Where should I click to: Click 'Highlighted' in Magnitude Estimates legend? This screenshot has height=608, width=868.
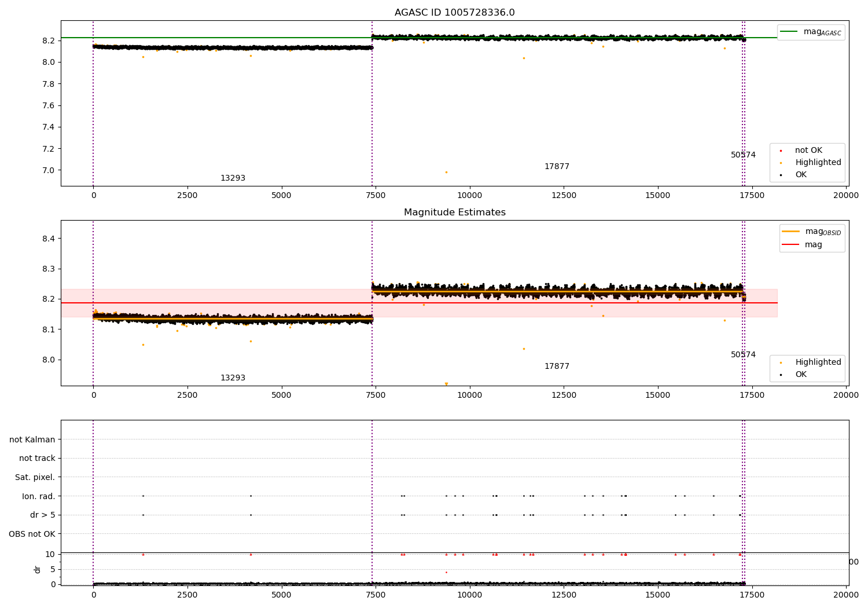click(x=811, y=362)
